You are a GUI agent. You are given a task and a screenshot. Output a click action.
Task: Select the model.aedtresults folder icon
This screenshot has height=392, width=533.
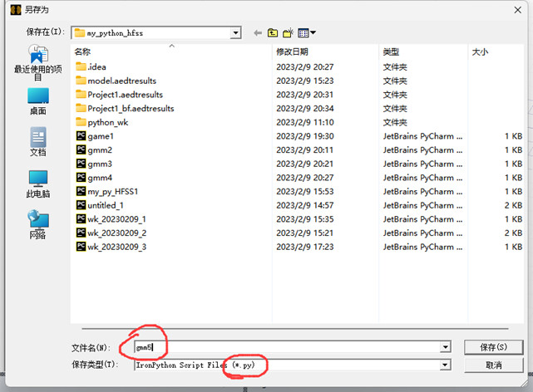pyautogui.click(x=81, y=81)
